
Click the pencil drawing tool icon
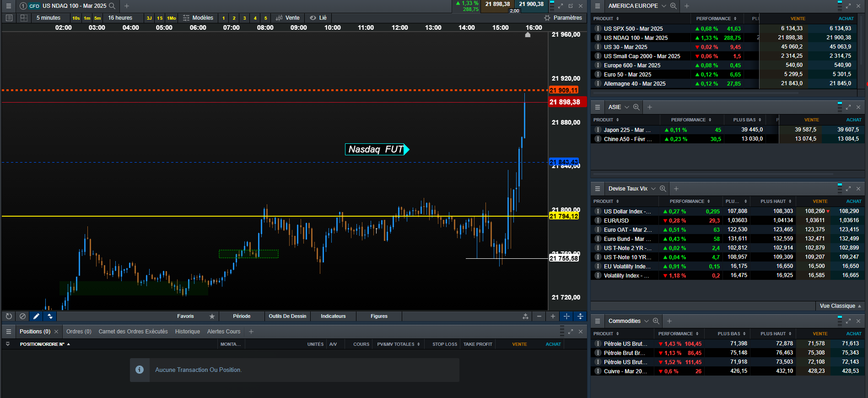(x=36, y=316)
